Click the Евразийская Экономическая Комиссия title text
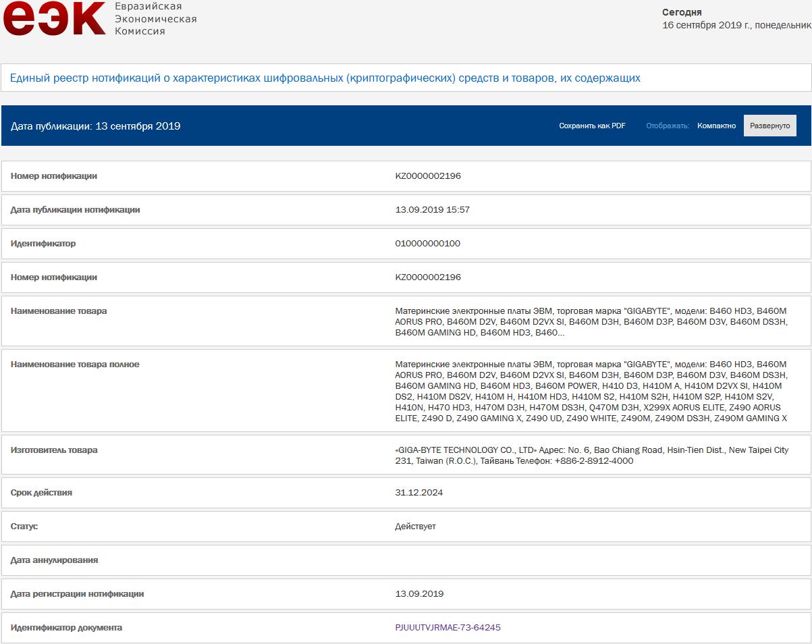 pyautogui.click(x=155, y=19)
